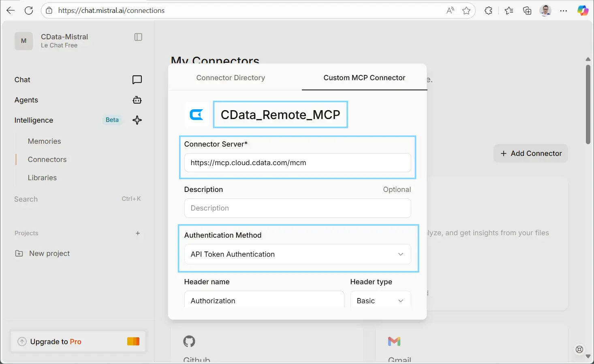Click browser refresh icon
The width and height of the screenshot is (594, 364).
pyautogui.click(x=29, y=11)
